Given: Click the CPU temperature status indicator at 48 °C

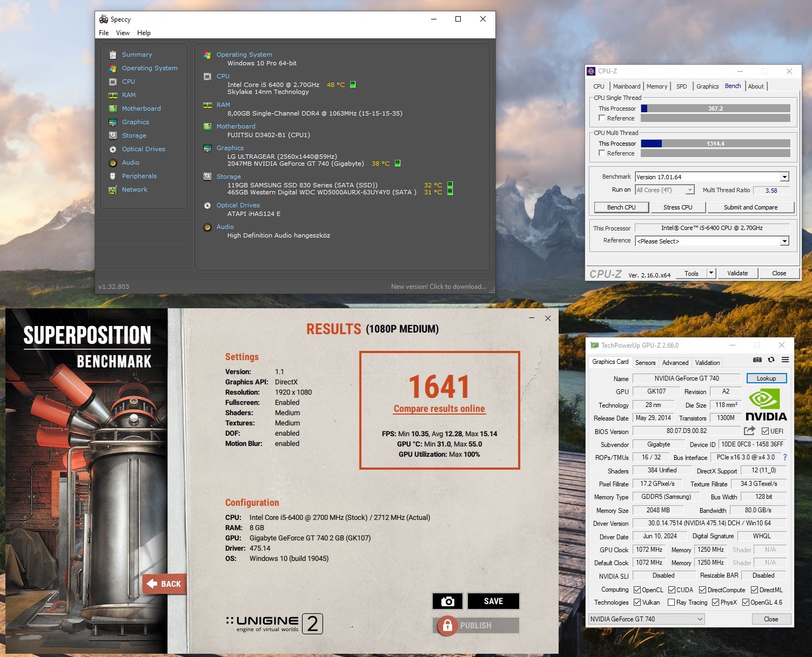Looking at the screenshot, I should pos(353,84).
